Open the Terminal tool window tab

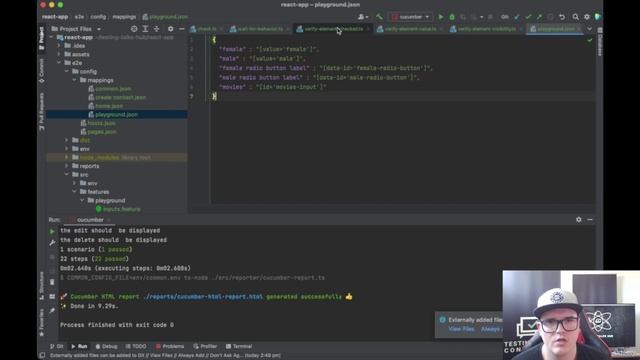pyautogui.click(x=239, y=346)
